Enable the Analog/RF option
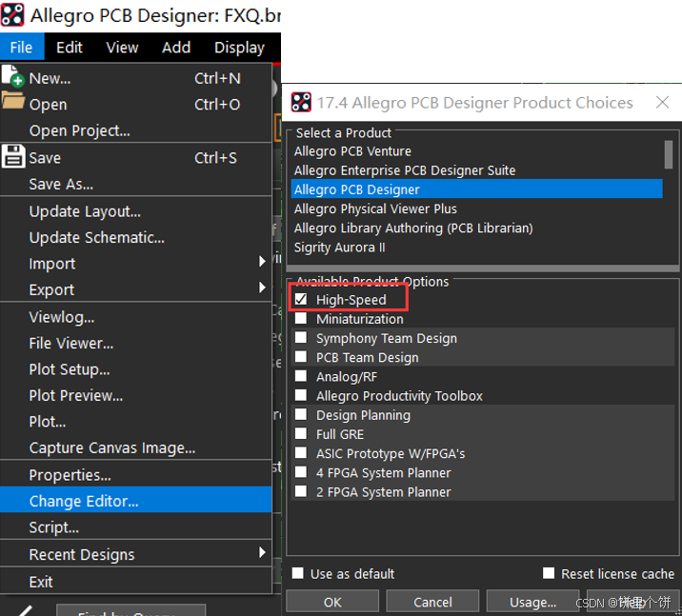This screenshot has width=682, height=616. click(x=301, y=376)
